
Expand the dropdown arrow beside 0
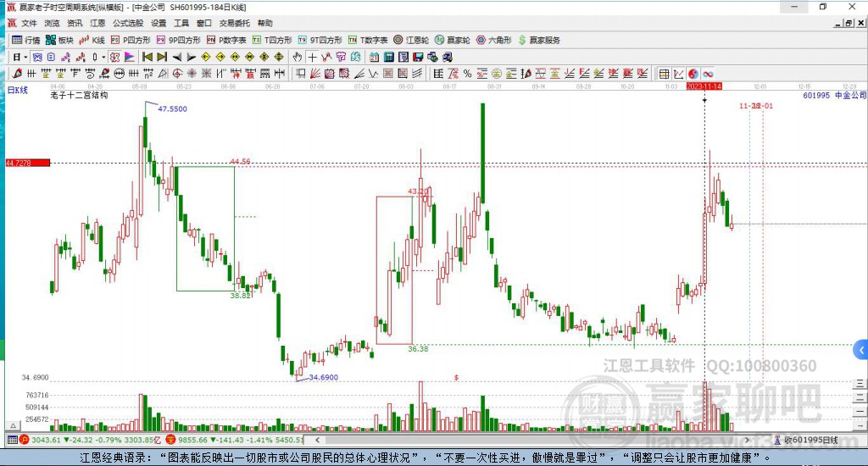pos(103,57)
